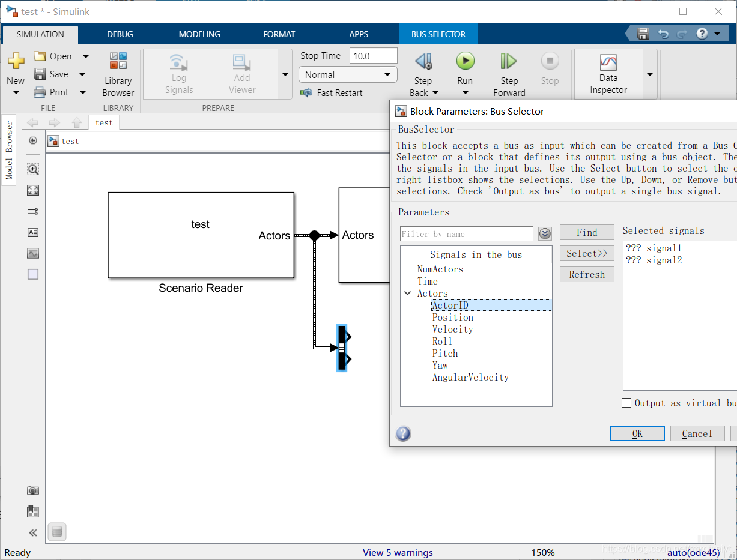The width and height of the screenshot is (737, 560).
Task: Select ActorID in the bus signals
Action: pos(491,305)
